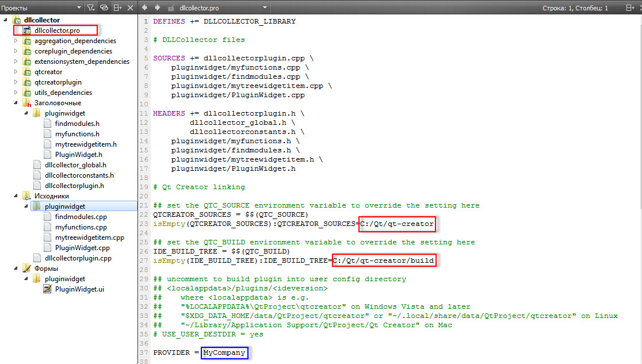The image size is (642, 364).
Task: Open findmodules.cpp in the tree
Action: [81, 217]
